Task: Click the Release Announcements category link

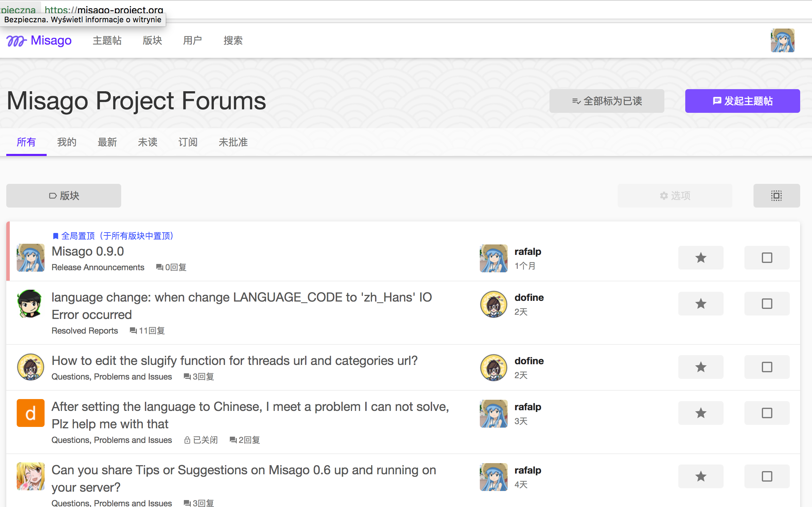Action: (98, 267)
